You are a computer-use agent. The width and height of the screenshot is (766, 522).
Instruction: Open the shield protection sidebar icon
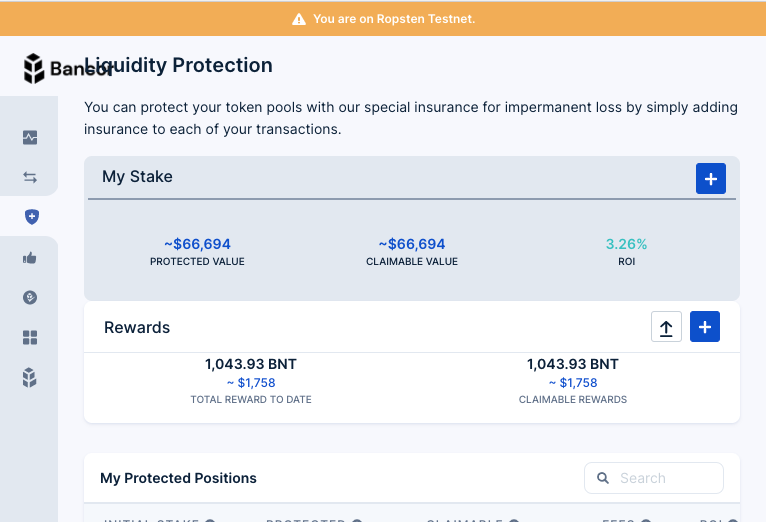(x=31, y=217)
